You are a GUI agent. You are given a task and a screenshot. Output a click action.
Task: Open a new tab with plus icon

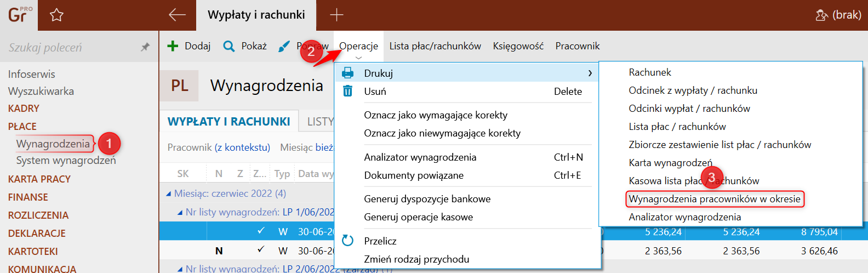[x=336, y=15]
